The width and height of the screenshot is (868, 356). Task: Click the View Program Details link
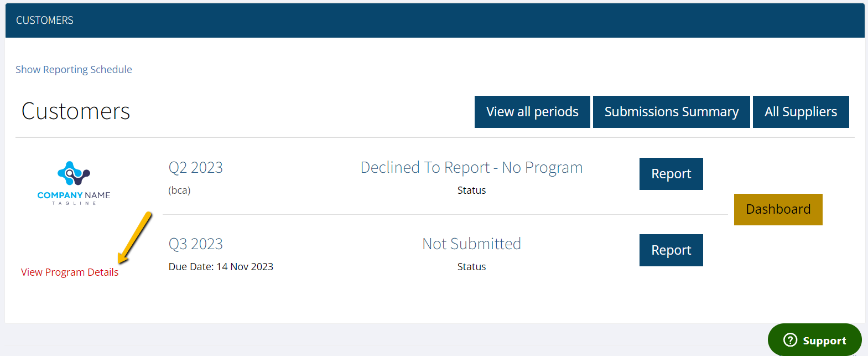[x=70, y=272]
